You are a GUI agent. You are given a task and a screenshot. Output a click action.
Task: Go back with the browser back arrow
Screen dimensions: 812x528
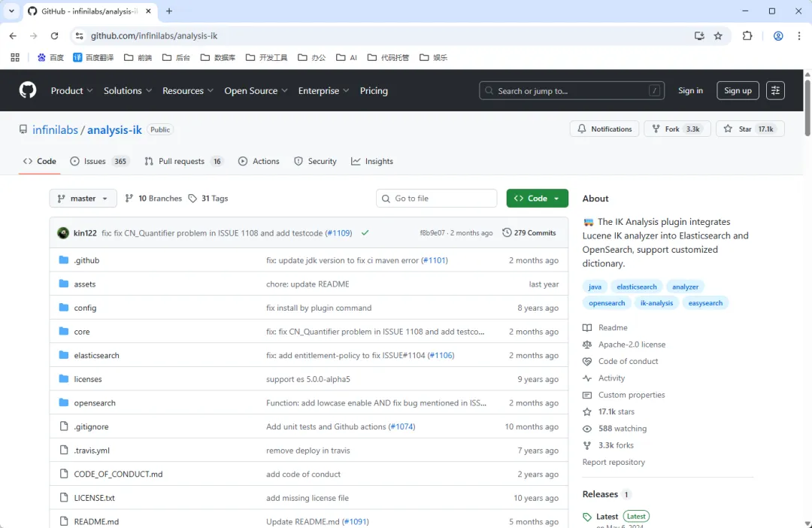tap(13, 36)
